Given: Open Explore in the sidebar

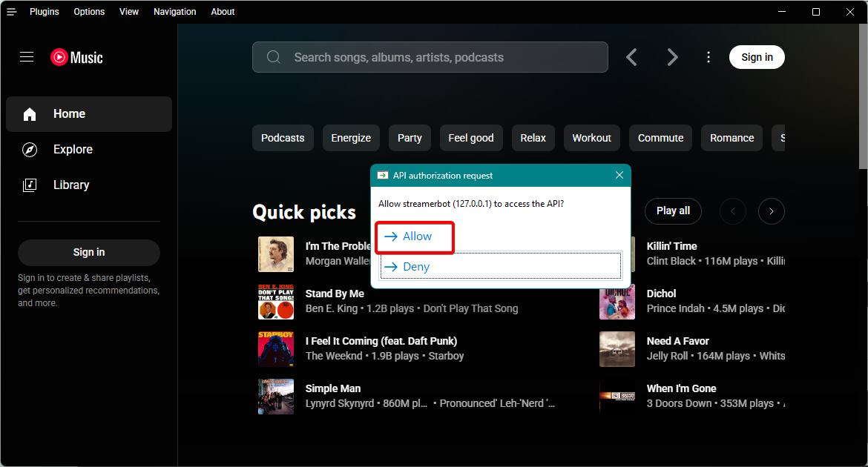Looking at the screenshot, I should coord(88,150).
